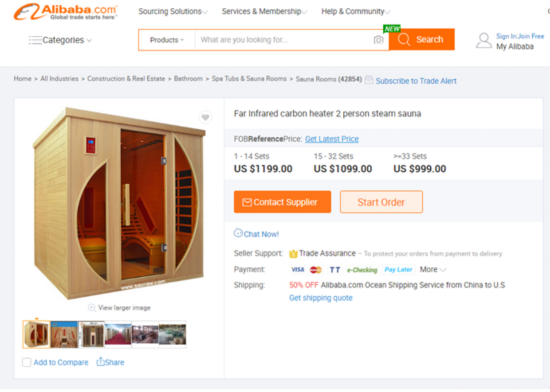Screen dimensions: 550x392
Task: Expand the Categories dropdown
Action: point(60,40)
